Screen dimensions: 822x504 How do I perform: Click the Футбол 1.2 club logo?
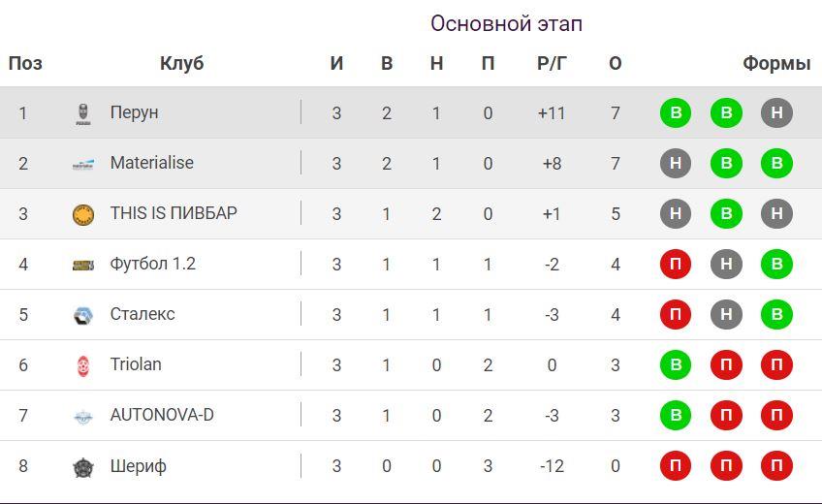(x=83, y=265)
